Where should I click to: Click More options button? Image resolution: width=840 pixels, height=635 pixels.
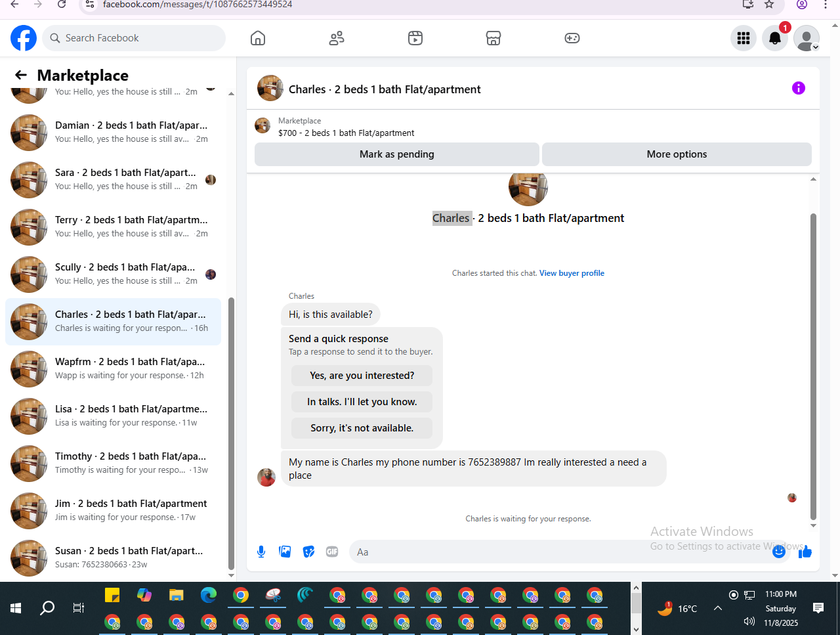coord(677,154)
